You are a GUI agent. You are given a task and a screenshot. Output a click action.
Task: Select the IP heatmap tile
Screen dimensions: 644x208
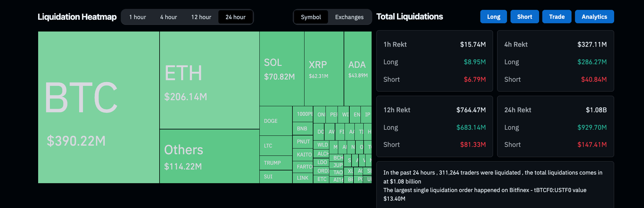point(366,114)
